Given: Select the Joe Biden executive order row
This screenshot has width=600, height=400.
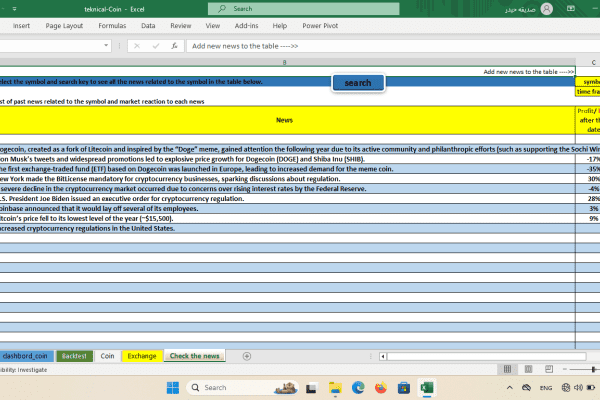Looking at the screenshot, I should click(287, 199).
